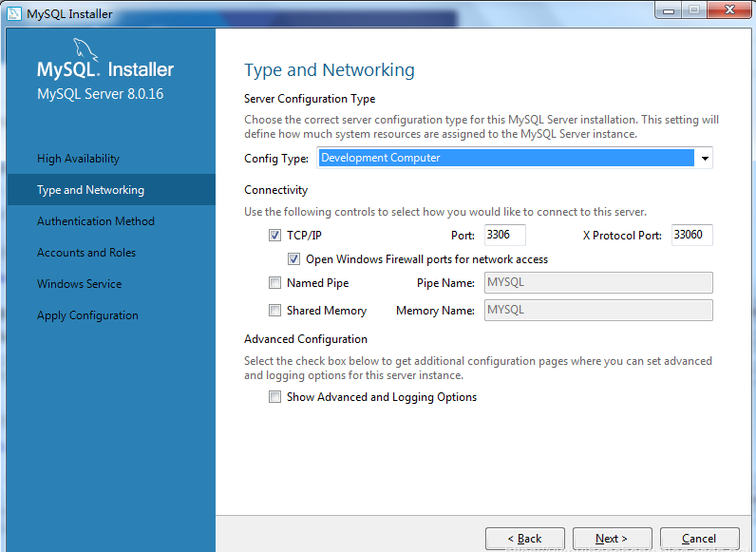Open the Apply Configuration step
The width and height of the screenshot is (756, 552).
(x=87, y=315)
